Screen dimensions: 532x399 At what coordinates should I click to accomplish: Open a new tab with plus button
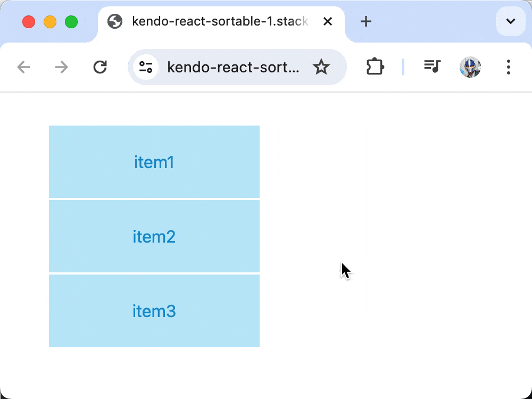tap(366, 21)
